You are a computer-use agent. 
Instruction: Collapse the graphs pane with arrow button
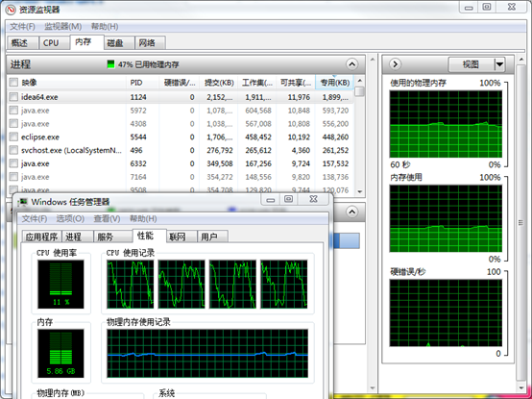coord(395,63)
